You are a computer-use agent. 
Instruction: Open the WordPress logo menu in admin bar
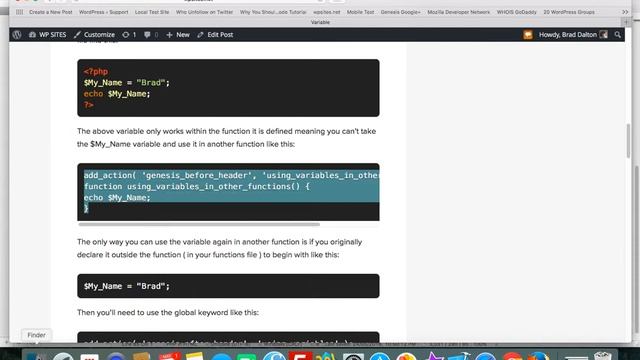17,35
